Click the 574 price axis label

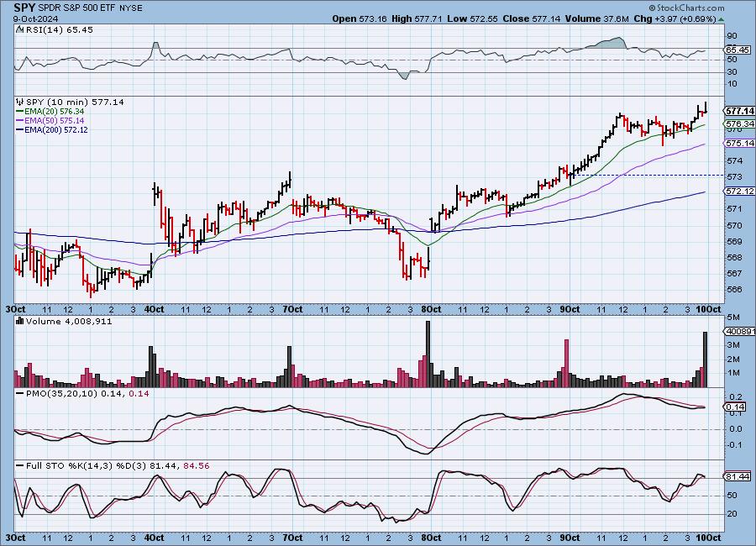coord(734,160)
